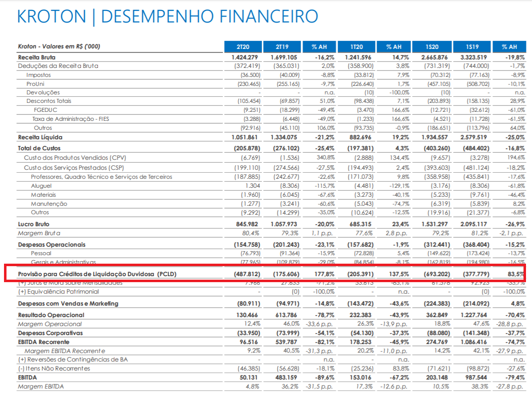Select the 1S20 column header

click(432, 46)
